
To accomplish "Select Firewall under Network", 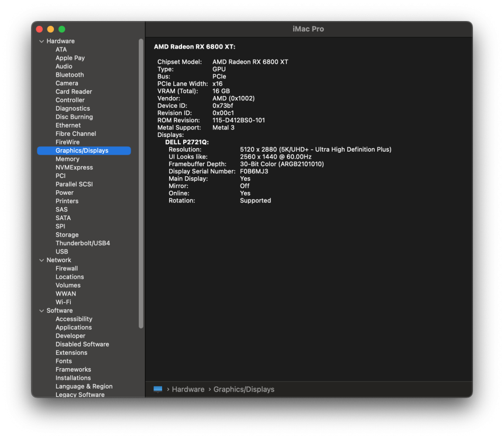I will (67, 268).
